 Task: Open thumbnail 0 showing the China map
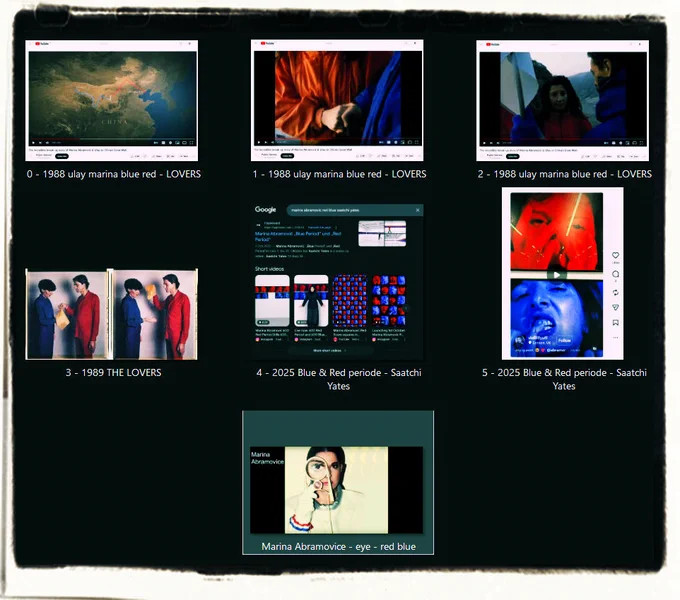click(111, 101)
